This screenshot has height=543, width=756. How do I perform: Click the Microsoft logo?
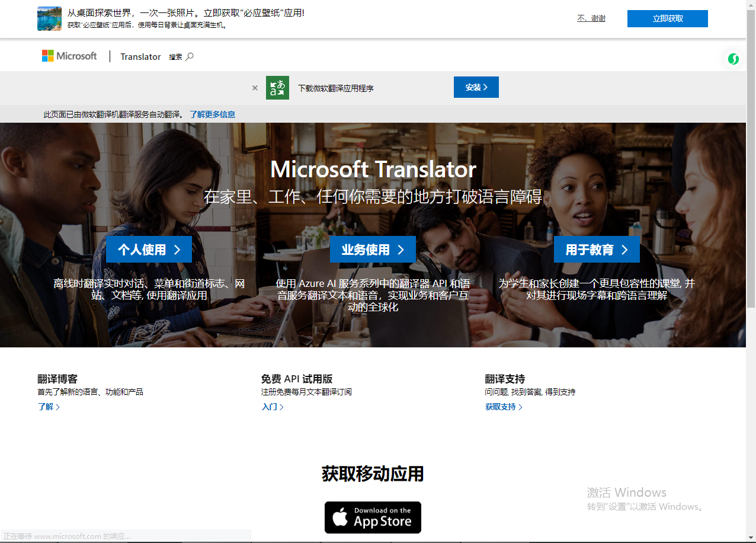(69, 56)
